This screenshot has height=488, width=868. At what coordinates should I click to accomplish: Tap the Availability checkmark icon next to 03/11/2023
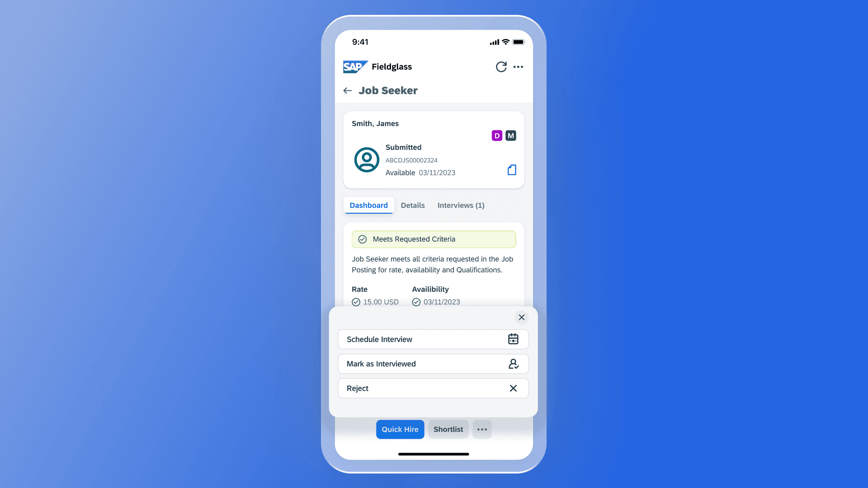415,301
